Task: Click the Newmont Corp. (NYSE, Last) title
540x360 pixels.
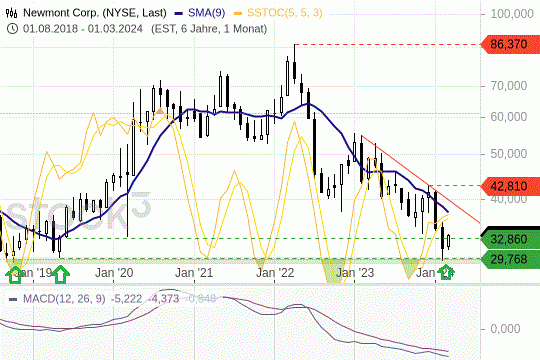Action: [95, 13]
